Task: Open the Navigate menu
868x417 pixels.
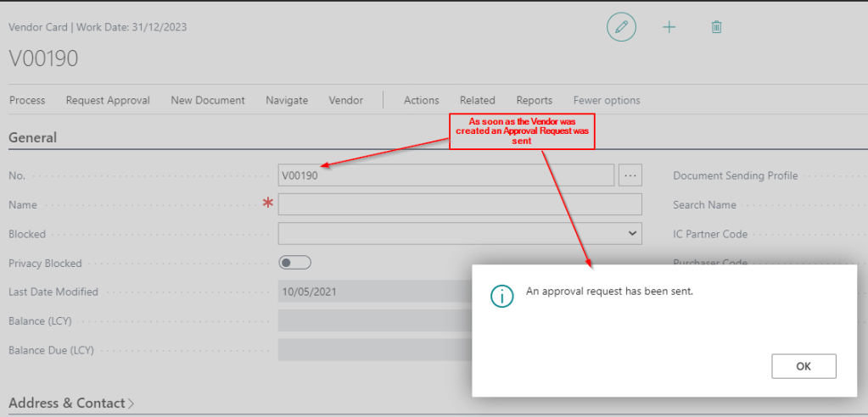Action: [287, 100]
